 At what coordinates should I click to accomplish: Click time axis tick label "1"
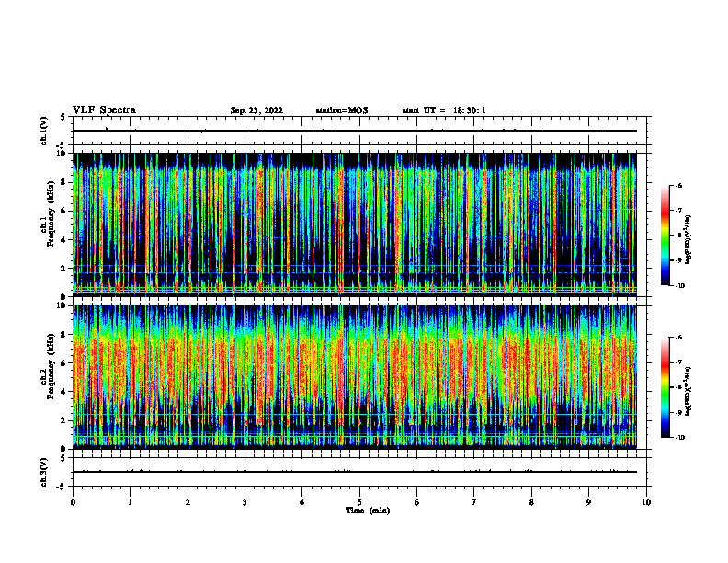130,502
